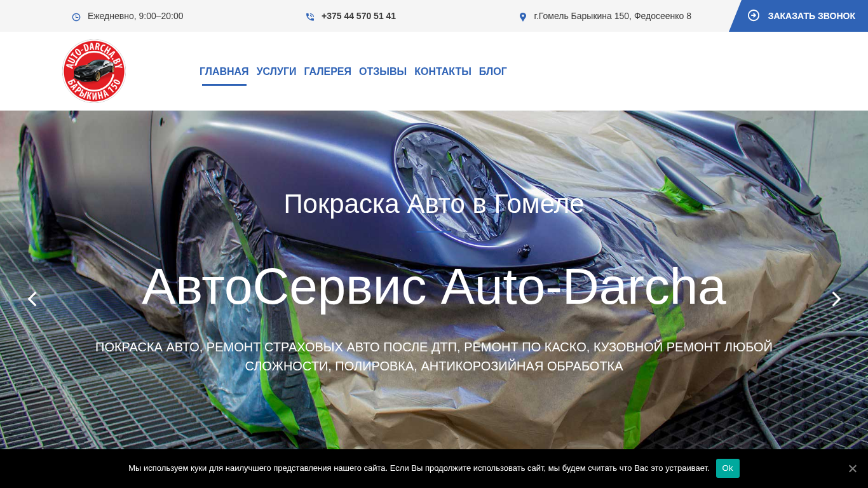Accept cookies with the Ok button
This screenshot has width=868, height=488.
[x=728, y=468]
